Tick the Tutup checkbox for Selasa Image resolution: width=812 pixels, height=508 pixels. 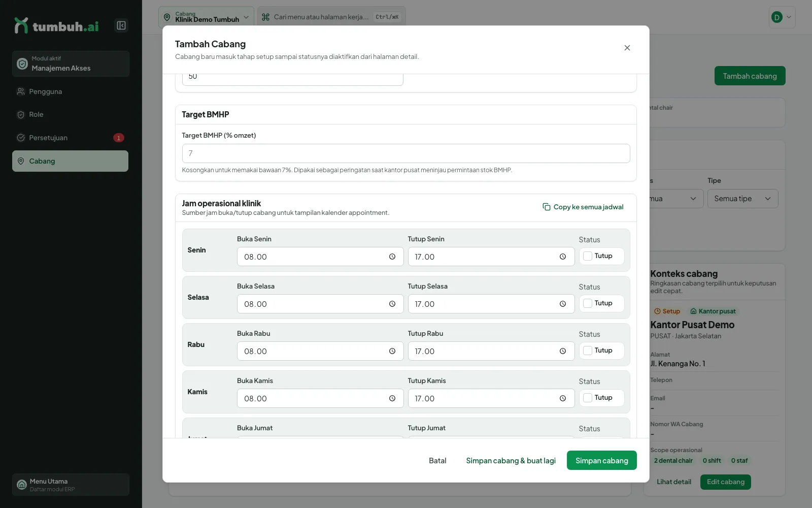pos(588,303)
